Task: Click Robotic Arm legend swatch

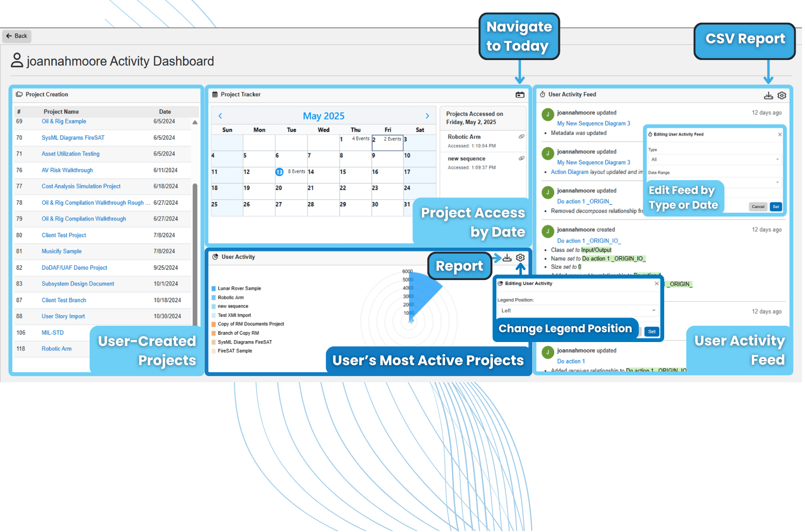Action: 214,298
